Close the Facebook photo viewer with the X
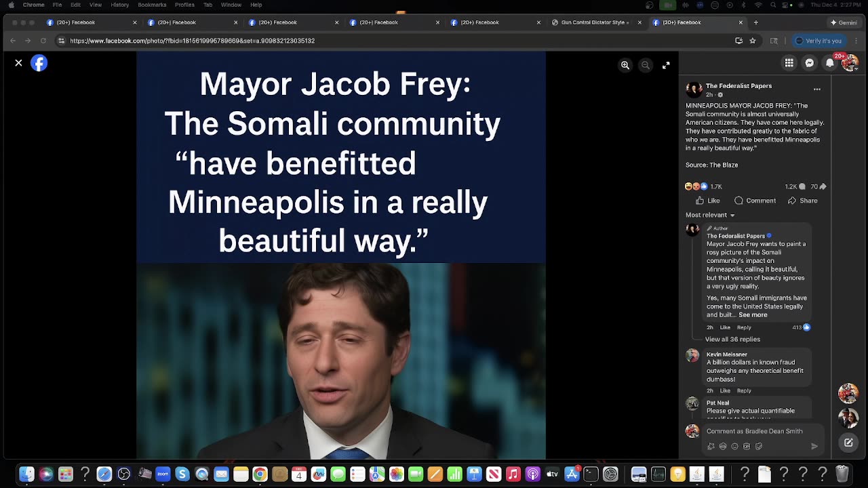The width and height of the screenshot is (868, 488). (x=18, y=63)
